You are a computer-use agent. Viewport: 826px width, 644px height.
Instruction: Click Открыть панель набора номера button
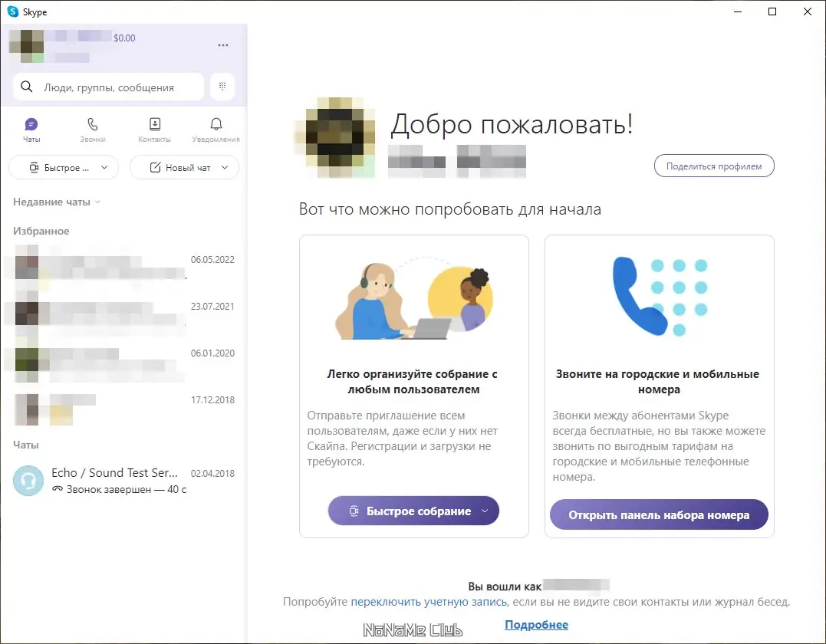coord(659,514)
